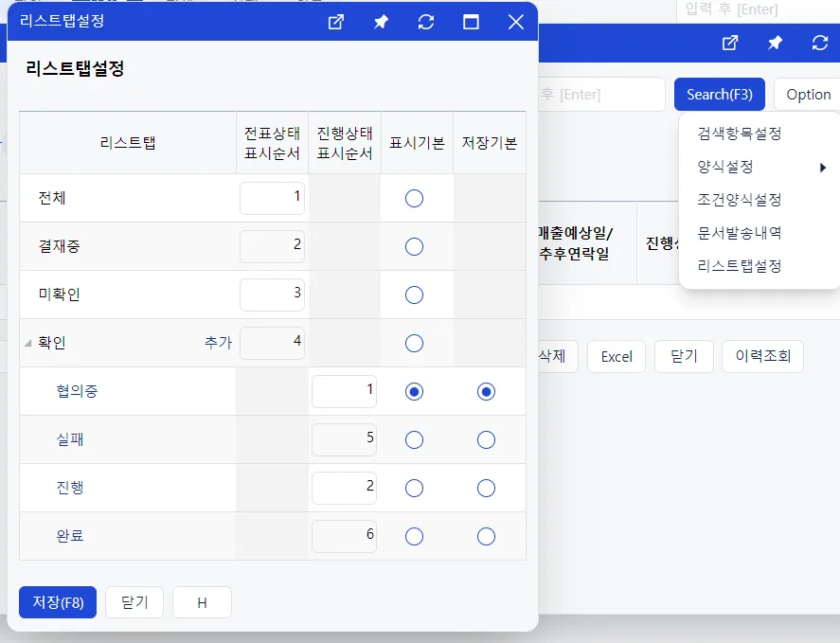Image resolution: width=840 pixels, height=643 pixels.
Task: Refresh the 리스트탭설정 dialog
Action: 426,22
